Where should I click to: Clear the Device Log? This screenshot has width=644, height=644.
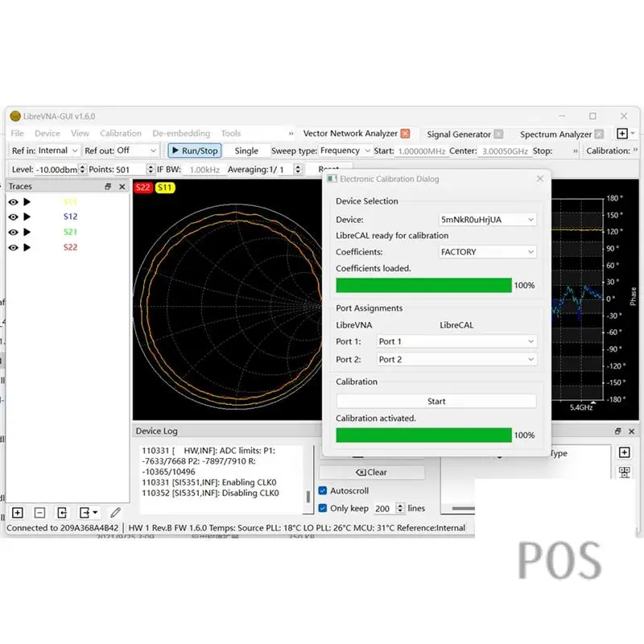tap(372, 473)
